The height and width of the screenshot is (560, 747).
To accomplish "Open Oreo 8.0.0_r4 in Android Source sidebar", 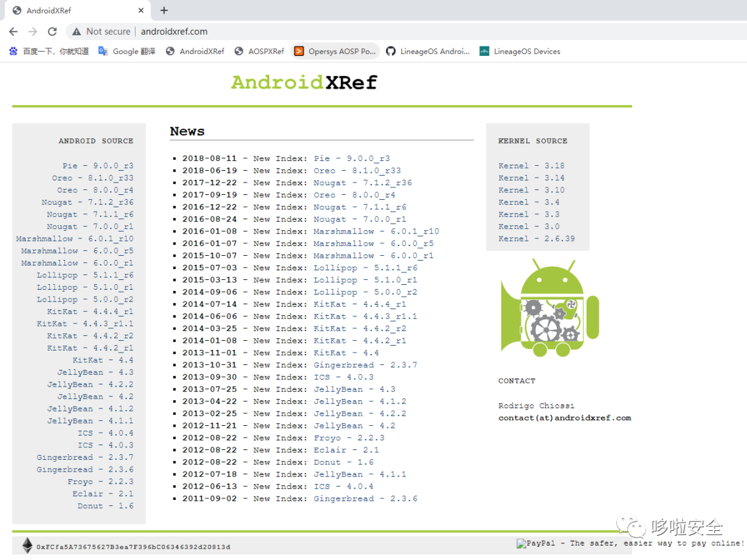I will (x=95, y=190).
